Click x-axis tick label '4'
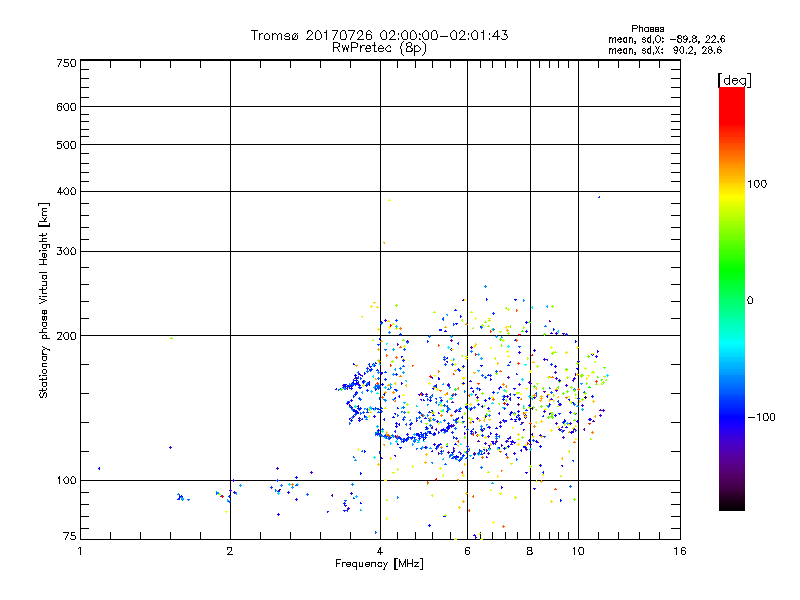Viewport: 800px width, 600px height. tap(380, 551)
